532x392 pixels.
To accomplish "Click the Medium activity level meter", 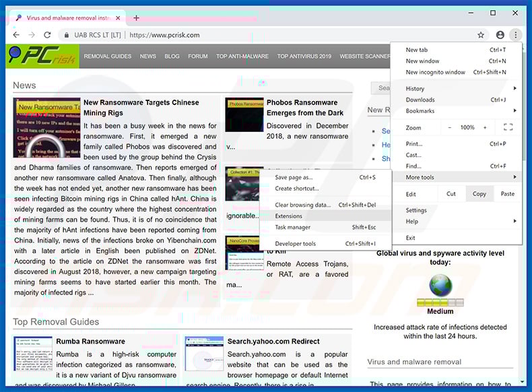I will [440, 302].
